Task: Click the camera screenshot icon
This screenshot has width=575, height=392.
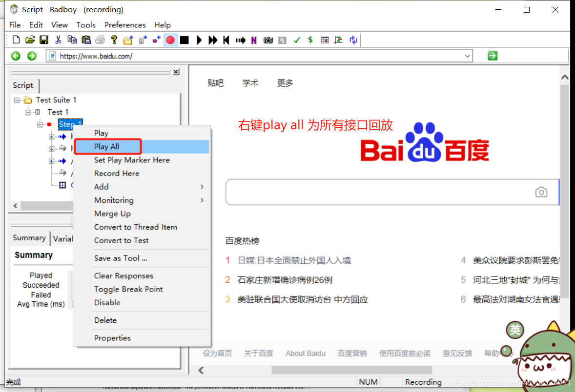Action: [268, 40]
